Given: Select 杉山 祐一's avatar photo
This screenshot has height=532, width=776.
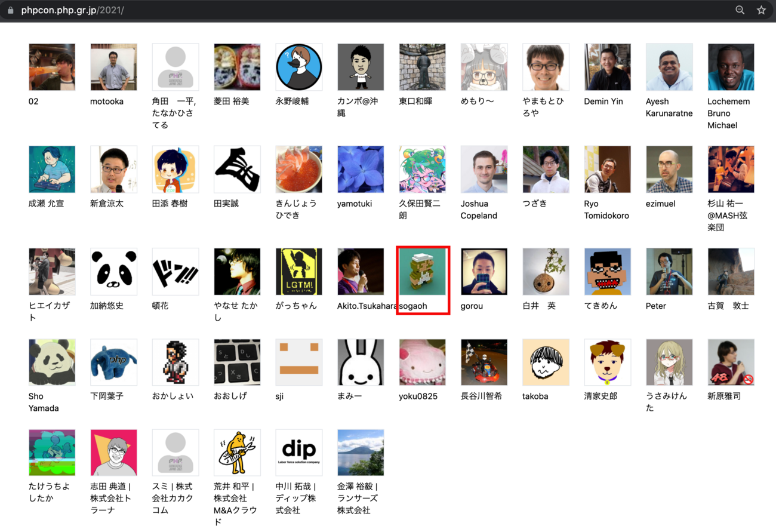Looking at the screenshot, I should click(x=731, y=169).
